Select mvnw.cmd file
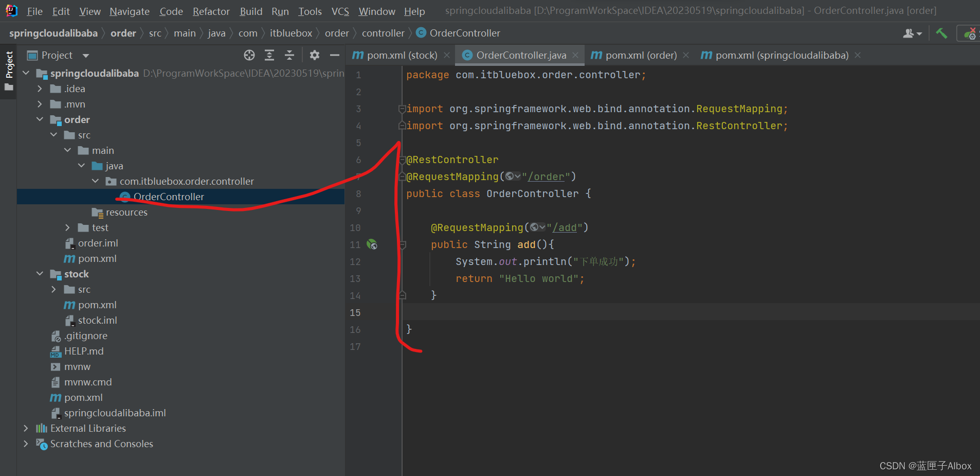 pos(88,382)
